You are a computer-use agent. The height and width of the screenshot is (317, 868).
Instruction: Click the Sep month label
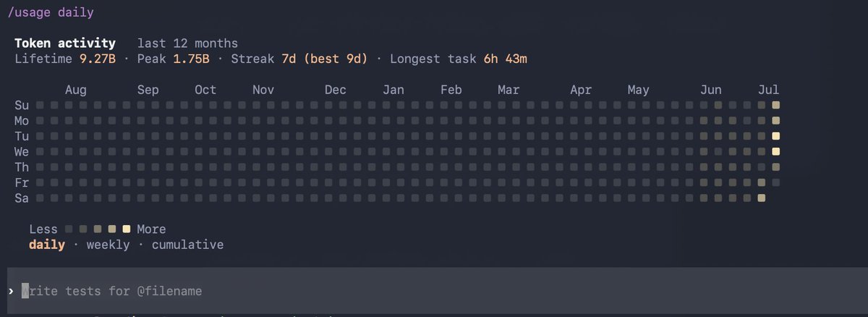point(148,90)
